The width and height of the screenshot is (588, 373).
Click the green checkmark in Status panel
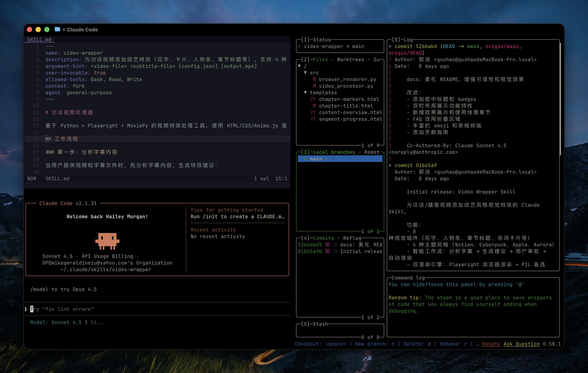coord(299,46)
